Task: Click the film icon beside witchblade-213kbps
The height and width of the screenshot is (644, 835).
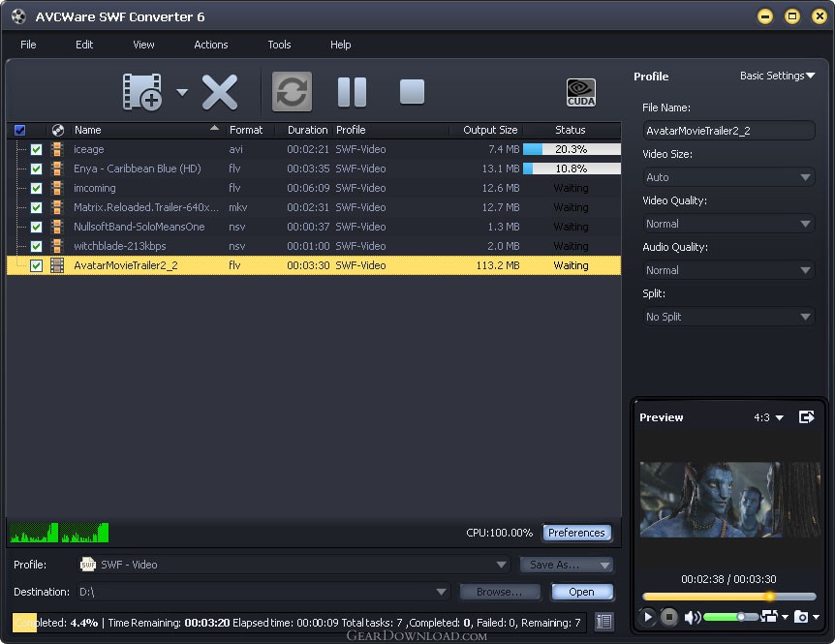Action: click(57, 246)
